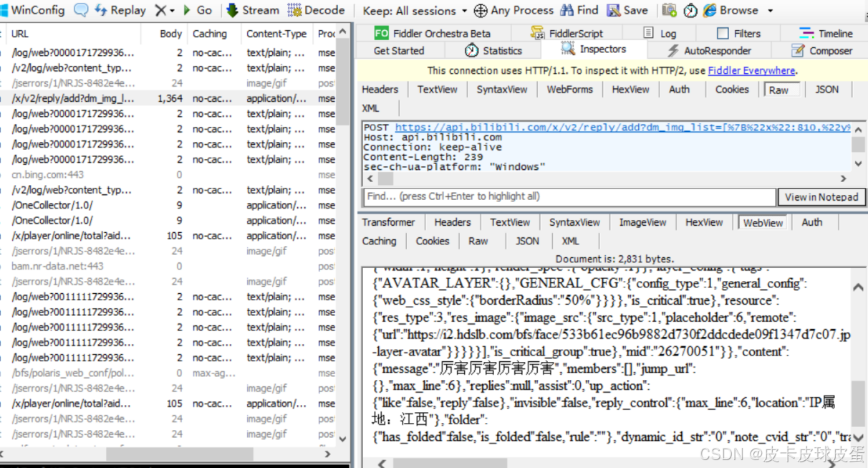The width and height of the screenshot is (868, 468).
Task: Click request raw view scroll-right arrow
Action: (843, 179)
